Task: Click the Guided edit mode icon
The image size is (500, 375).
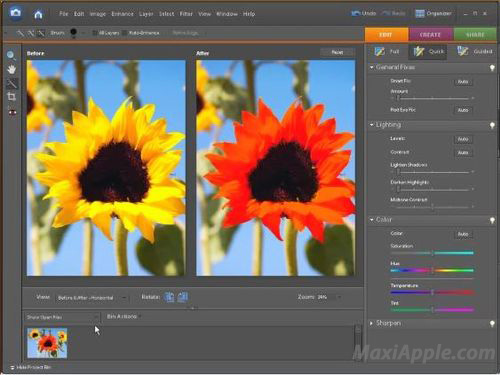Action: click(x=463, y=51)
